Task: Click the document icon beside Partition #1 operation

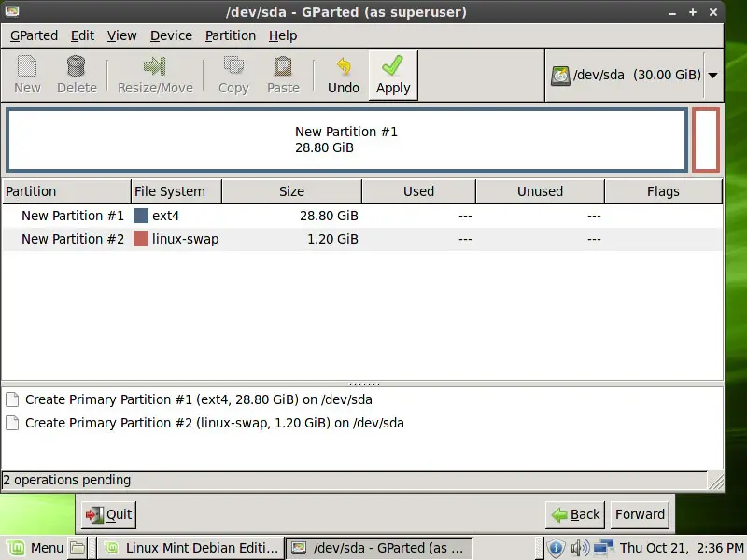Action: coord(13,399)
